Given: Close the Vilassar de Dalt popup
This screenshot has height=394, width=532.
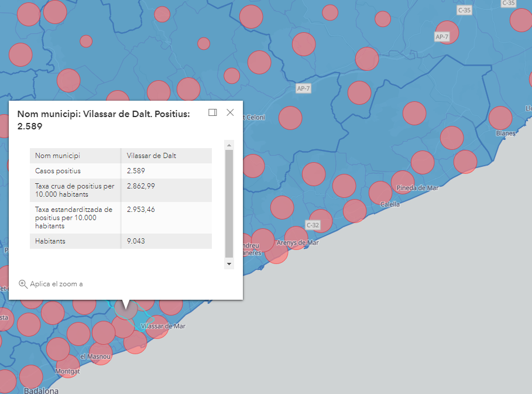Looking at the screenshot, I should 230,112.
